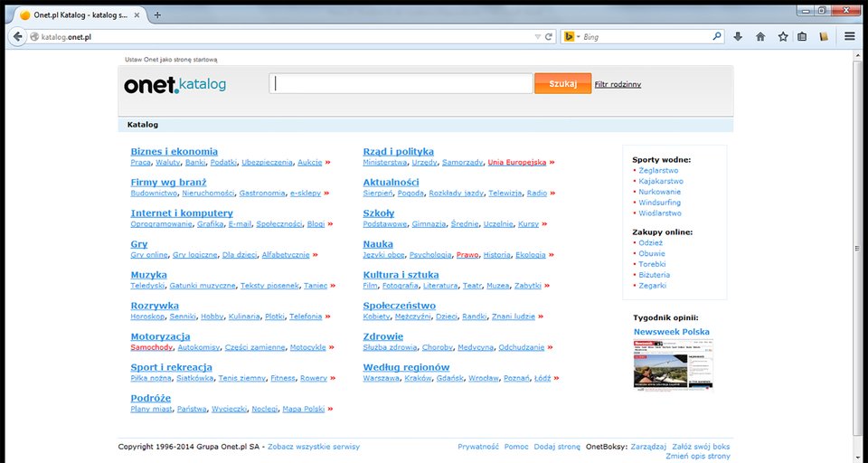Open the Muzyka category heading
Image resolution: width=868 pixels, height=463 pixels.
pyautogui.click(x=148, y=275)
